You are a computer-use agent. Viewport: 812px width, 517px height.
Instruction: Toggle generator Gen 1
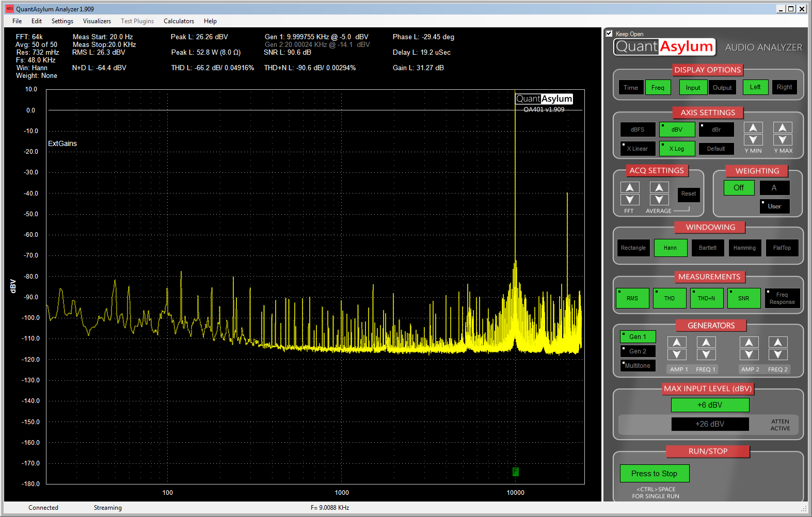(x=638, y=337)
